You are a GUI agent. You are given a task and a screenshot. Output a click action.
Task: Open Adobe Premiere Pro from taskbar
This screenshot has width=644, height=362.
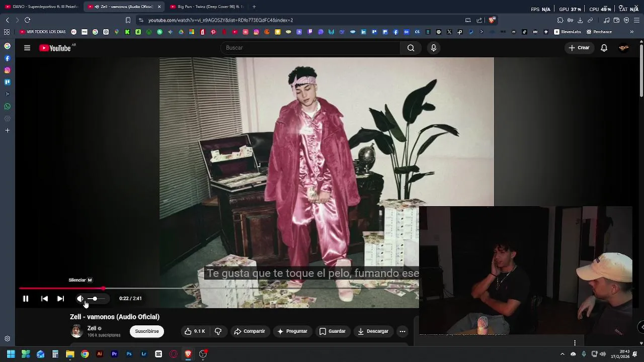click(114, 354)
